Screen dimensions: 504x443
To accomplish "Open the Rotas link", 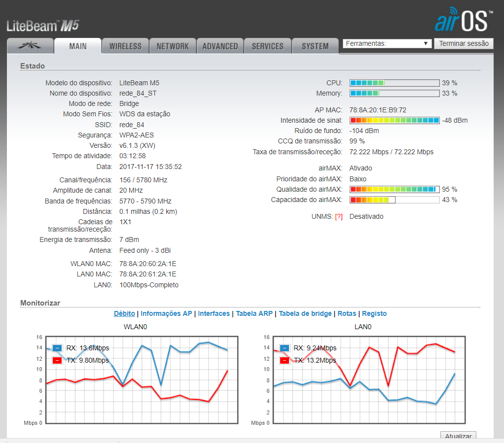I will tap(347, 313).
